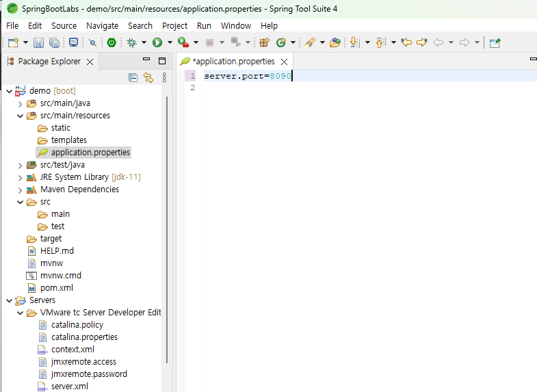Click Run with external tools icon
The height and width of the screenshot is (392, 537).
pyautogui.click(x=183, y=42)
